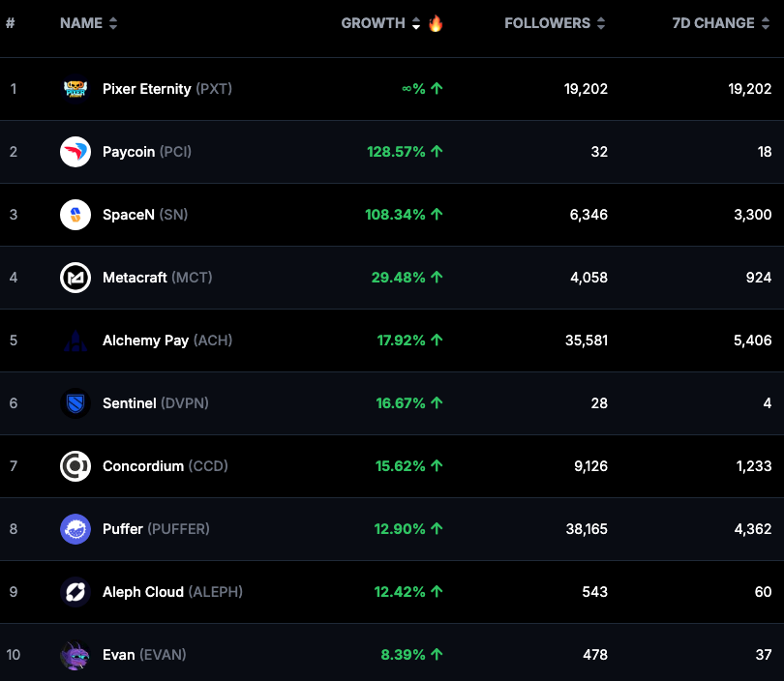Image resolution: width=784 pixels, height=681 pixels.
Task: Click Aleph Cloud 7D change 60
Action: pyautogui.click(x=763, y=593)
